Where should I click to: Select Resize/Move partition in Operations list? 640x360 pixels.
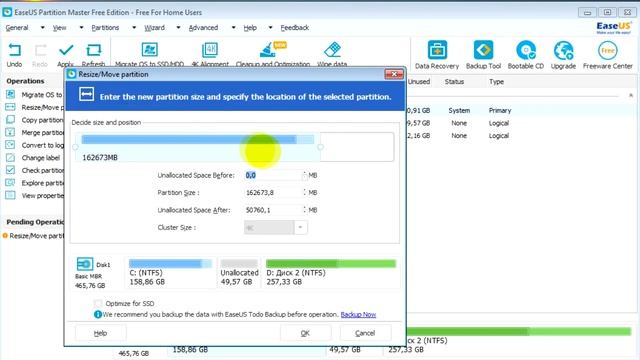[35, 107]
